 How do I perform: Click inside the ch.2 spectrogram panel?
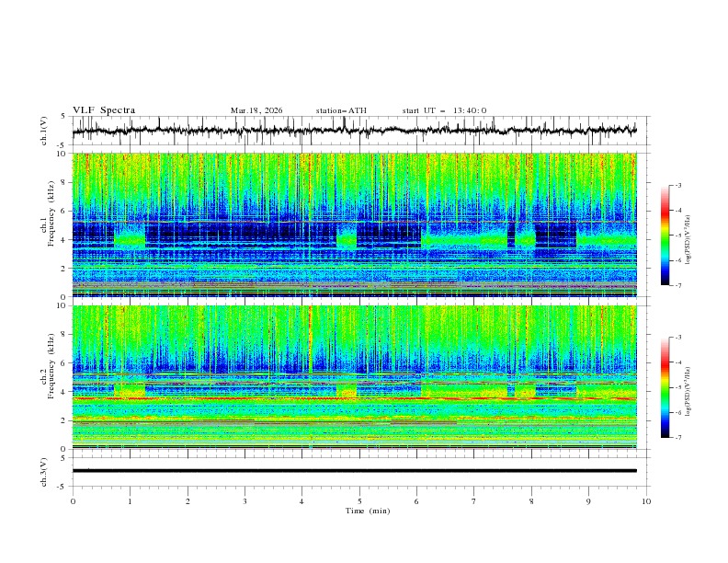click(354, 377)
